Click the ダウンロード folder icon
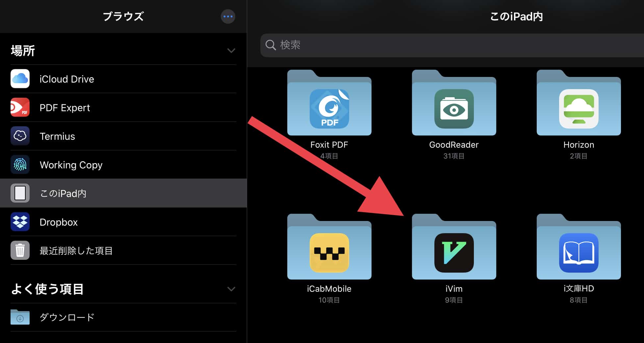Viewport: 644px width, 343px height. 20,317
